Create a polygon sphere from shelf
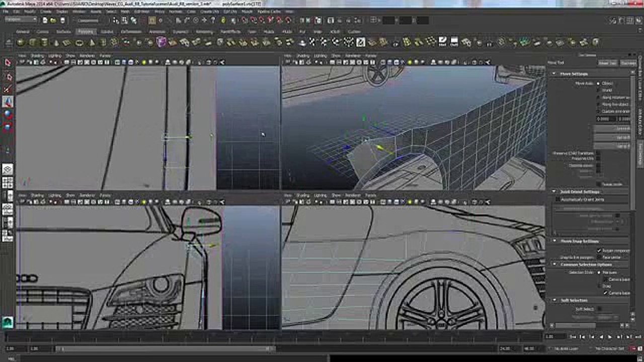The height and width of the screenshot is (362, 644). point(21,42)
